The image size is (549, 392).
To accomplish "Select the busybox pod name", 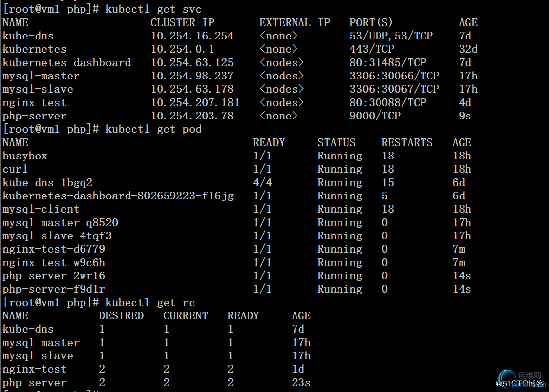I will tap(25, 156).
